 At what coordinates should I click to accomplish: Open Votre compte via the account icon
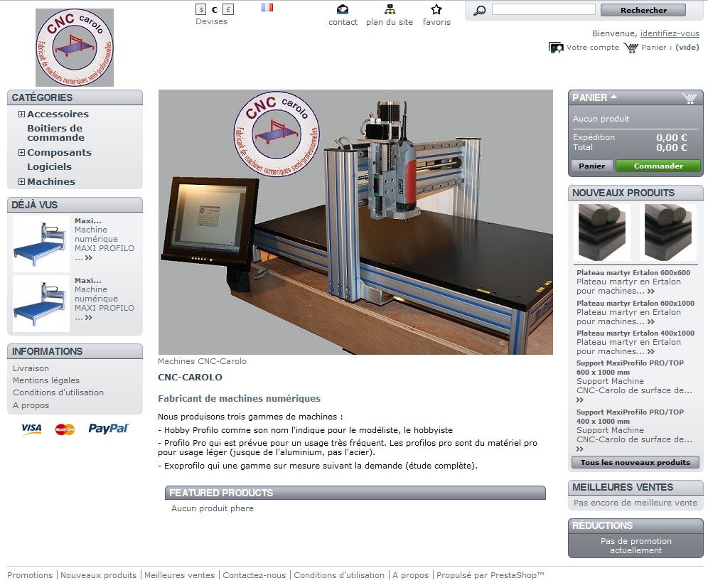[555, 47]
